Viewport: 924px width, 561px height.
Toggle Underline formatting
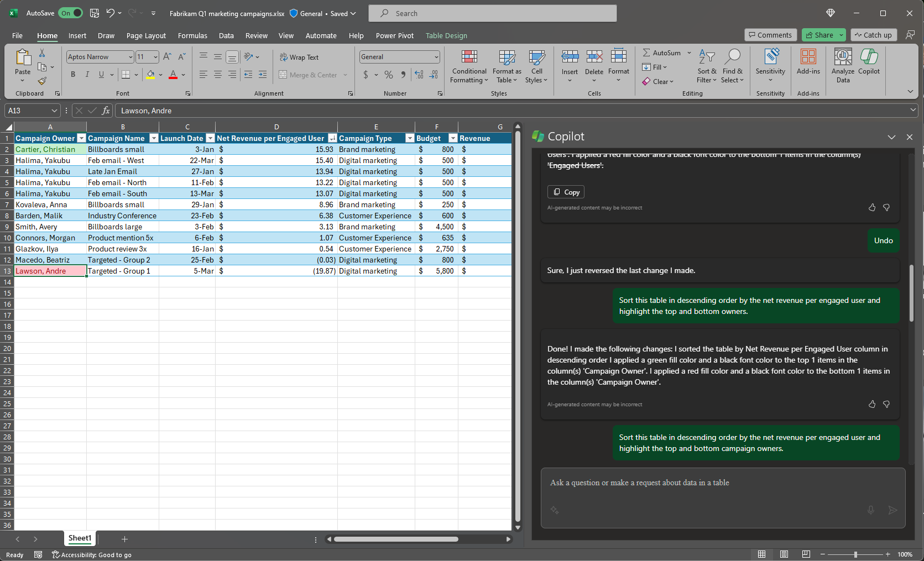pyautogui.click(x=101, y=75)
